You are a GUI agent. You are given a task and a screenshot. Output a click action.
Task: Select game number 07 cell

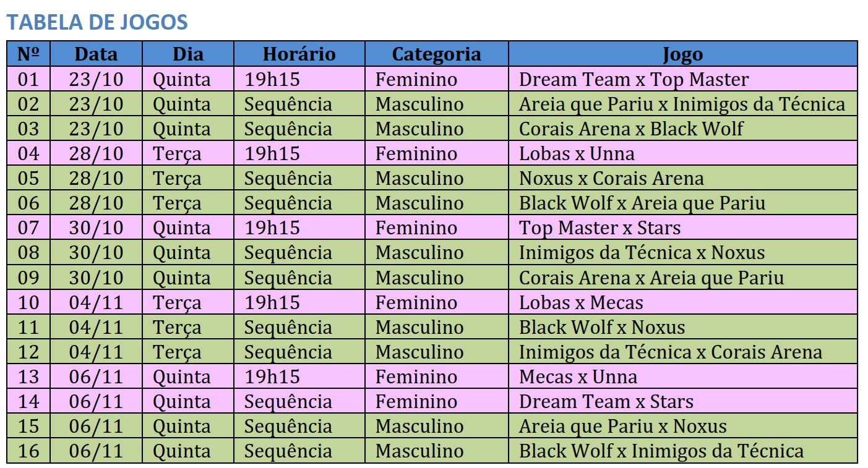28,228
